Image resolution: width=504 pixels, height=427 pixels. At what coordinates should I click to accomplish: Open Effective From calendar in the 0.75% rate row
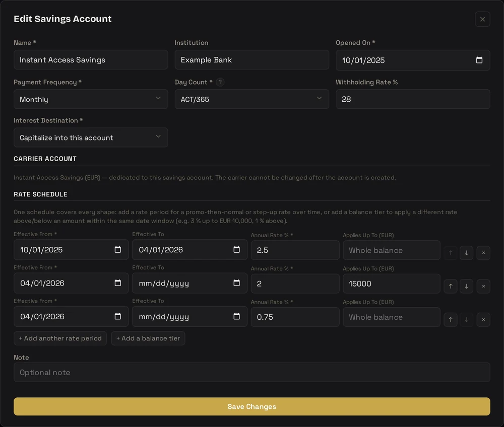117,316
